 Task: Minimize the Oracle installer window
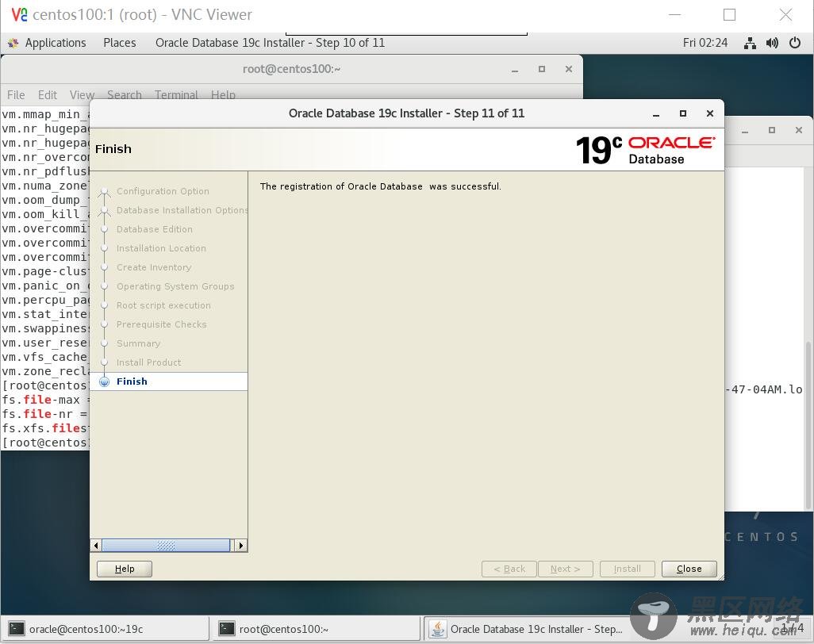click(x=656, y=113)
